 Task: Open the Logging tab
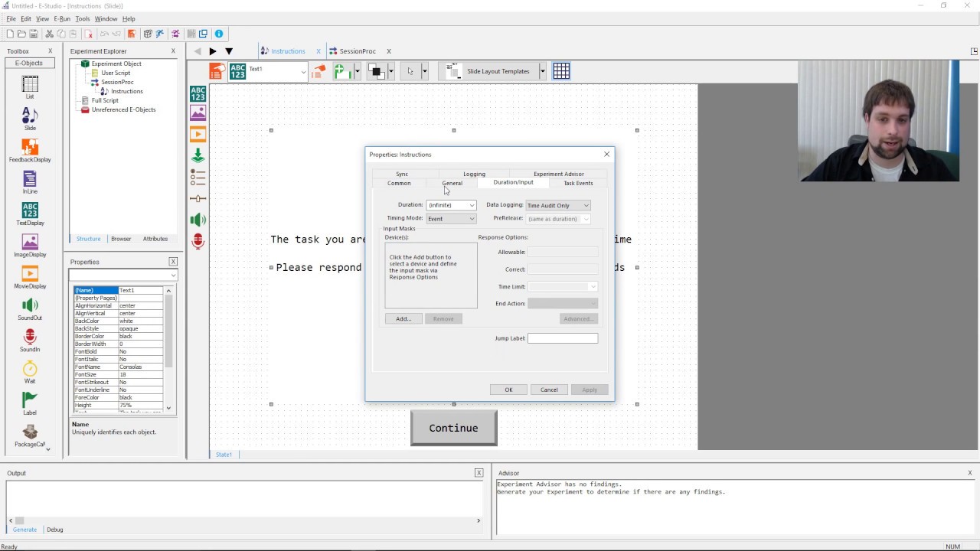point(474,174)
